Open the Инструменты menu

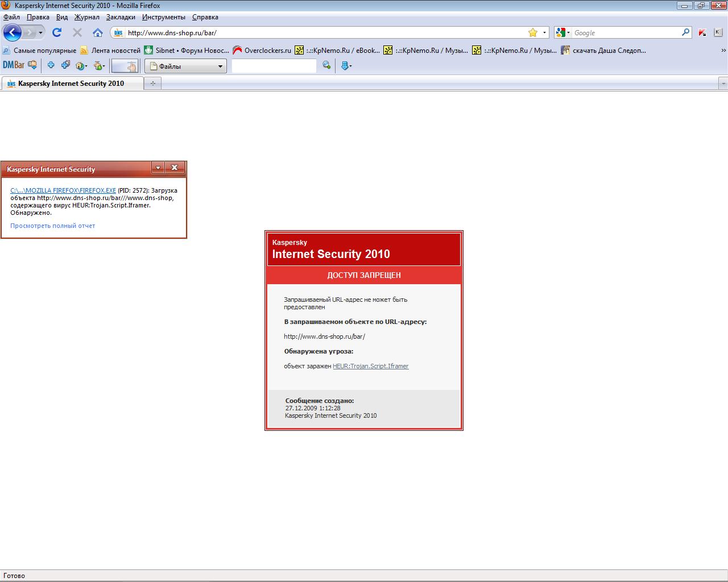(164, 17)
